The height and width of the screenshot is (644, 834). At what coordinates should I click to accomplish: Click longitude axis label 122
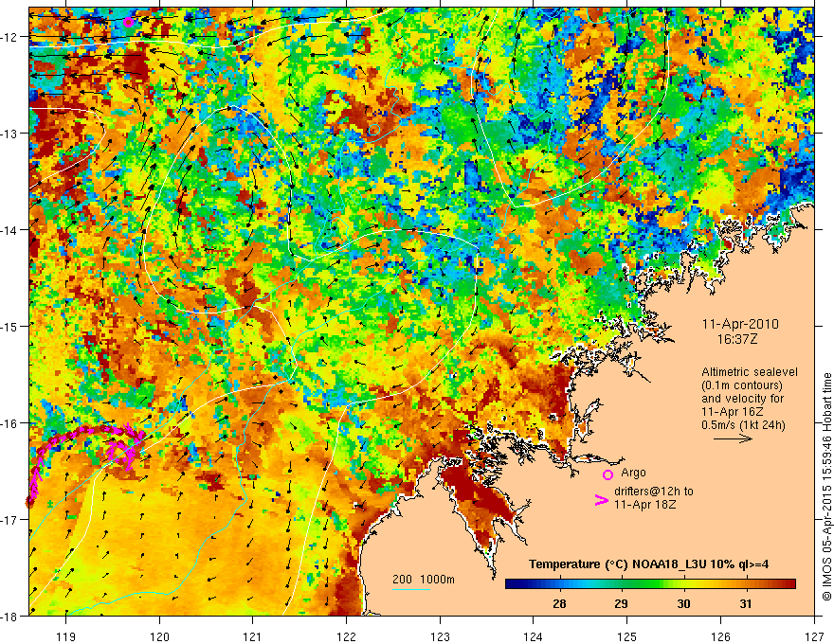346,636
